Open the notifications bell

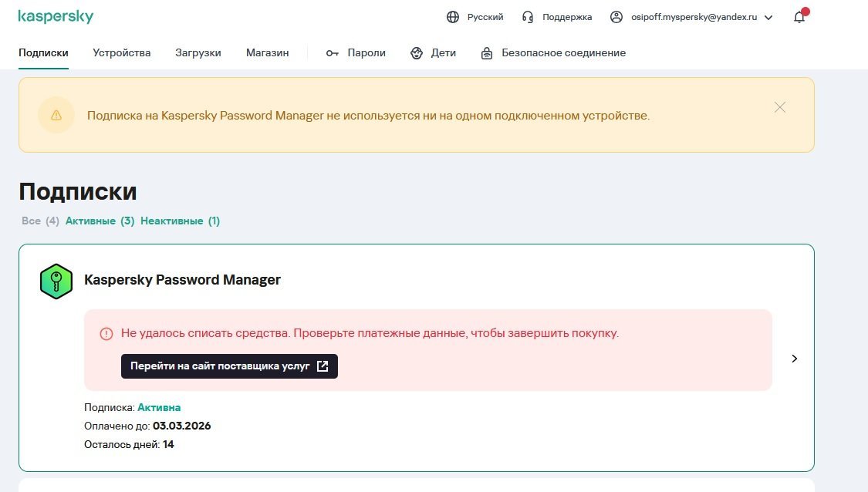point(799,17)
